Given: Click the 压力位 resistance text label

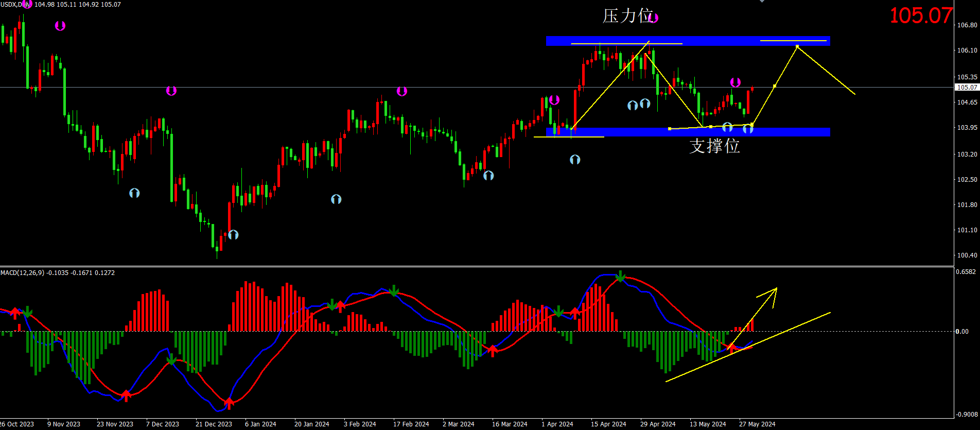Looking at the screenshot, I should [x=627, y=16].
